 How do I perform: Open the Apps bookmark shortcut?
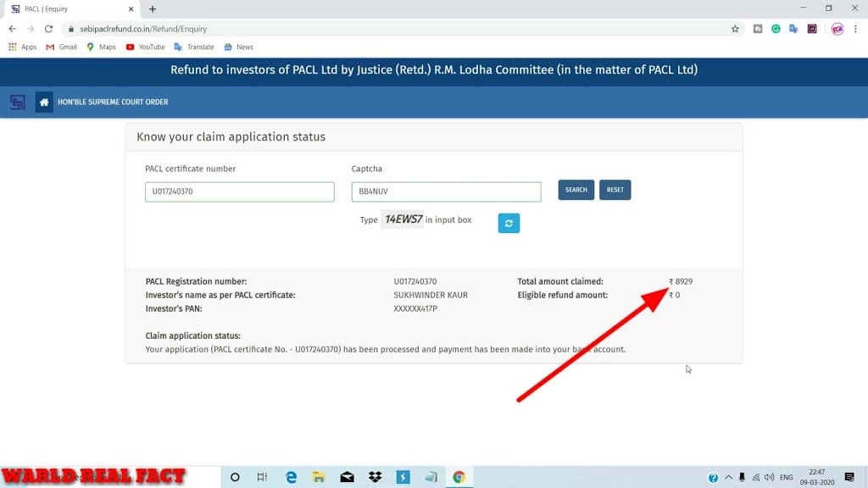tap(23, 47)
